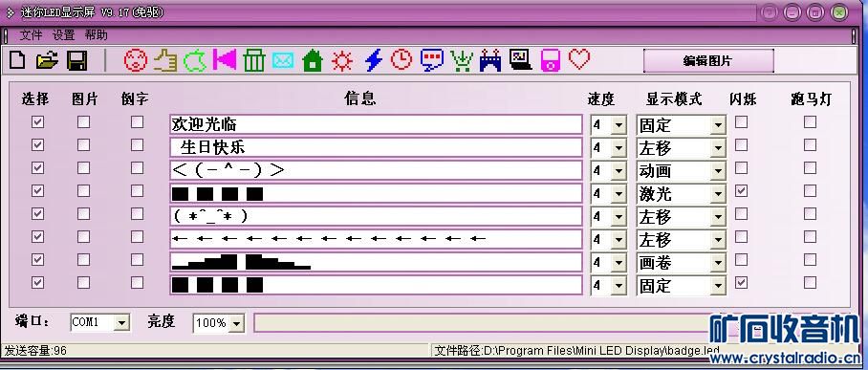868x370 pixels.
Task: Insert the thumbs-up hand icon
Action: [165, 60]
